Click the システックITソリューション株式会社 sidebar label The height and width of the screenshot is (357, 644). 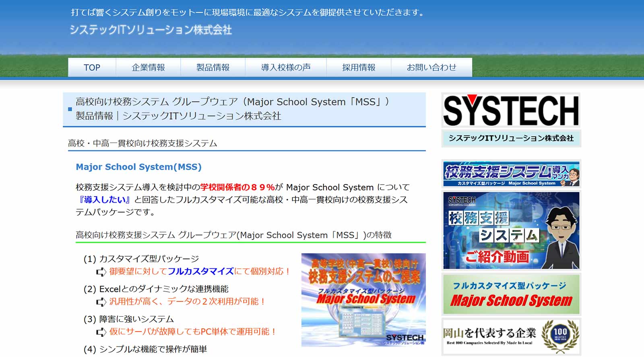(511, 138)
